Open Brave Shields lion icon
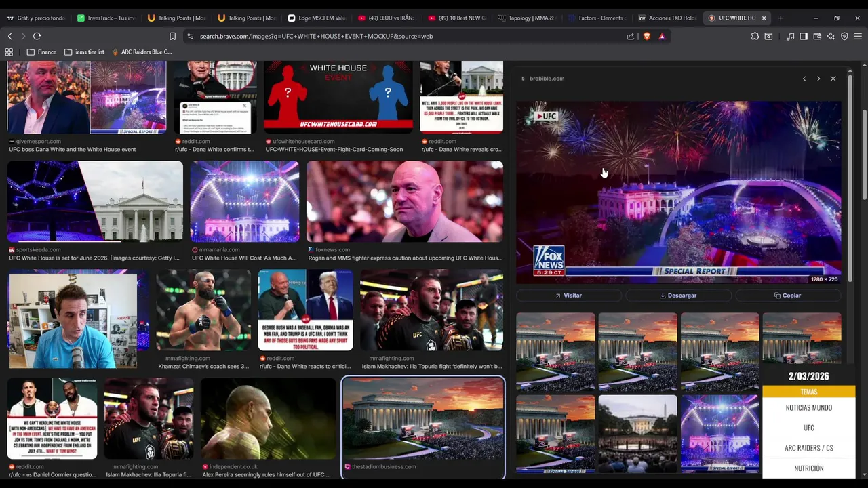The width and height of the screenshot is (868, 488). tap(647, 36)
